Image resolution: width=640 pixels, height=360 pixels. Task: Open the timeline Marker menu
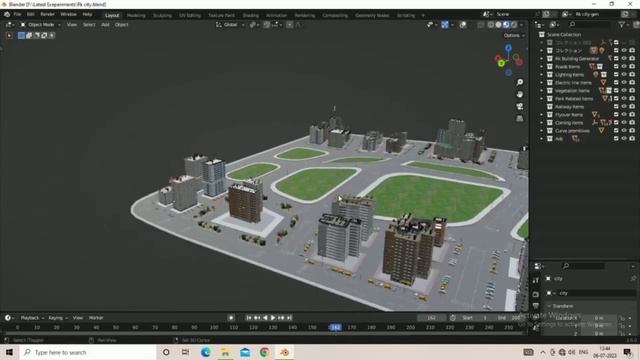(96, 318)
